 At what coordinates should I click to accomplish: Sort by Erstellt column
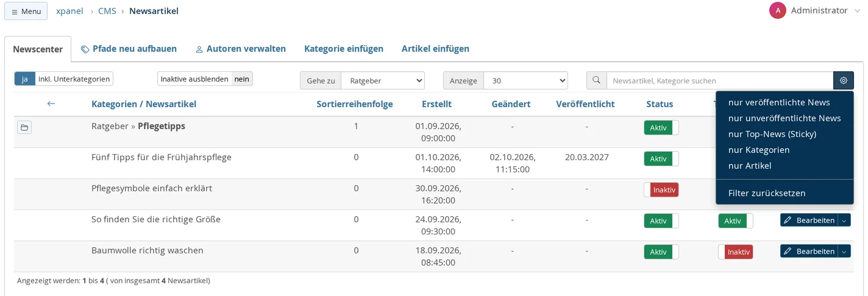[x=436, y=104]
